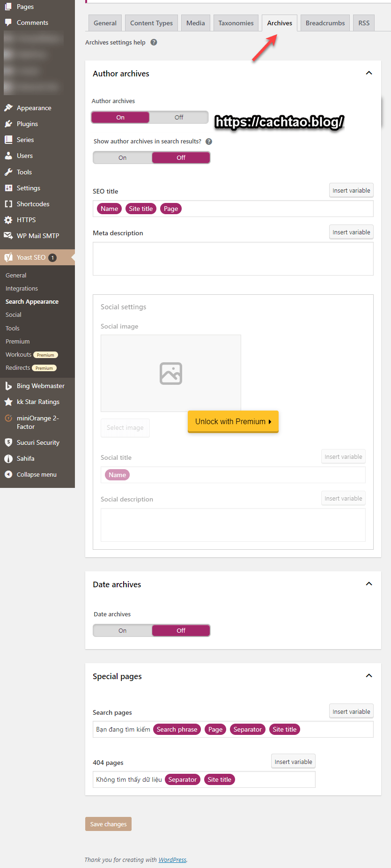The image size is (391, 868).
Task: Click the Shortcodes brackets icon
Action: click(x=8, y=204)
